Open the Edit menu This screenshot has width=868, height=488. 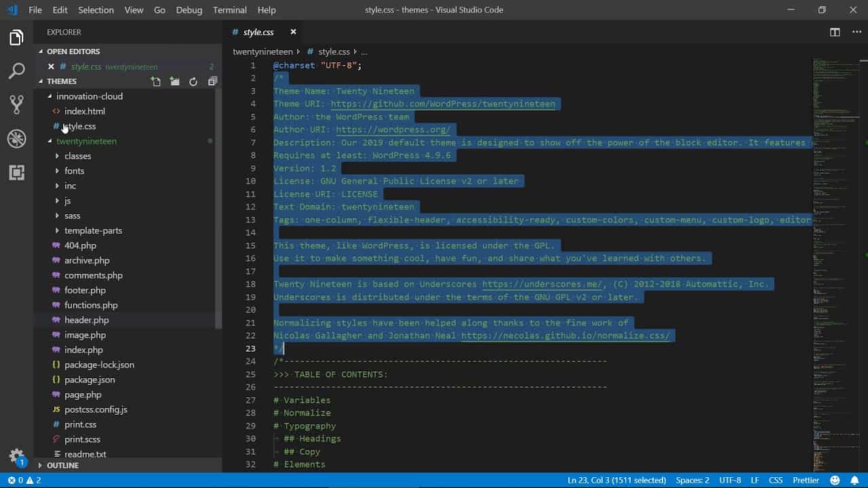click(60, 10)
